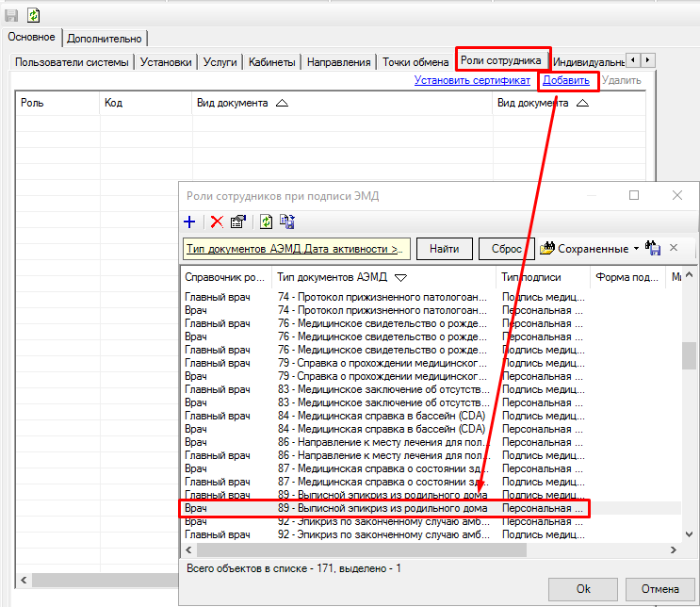Click the main grid horizontal scrollbar left arrow
The width and height of the screenshot is (700, 607).
point(24,581)
